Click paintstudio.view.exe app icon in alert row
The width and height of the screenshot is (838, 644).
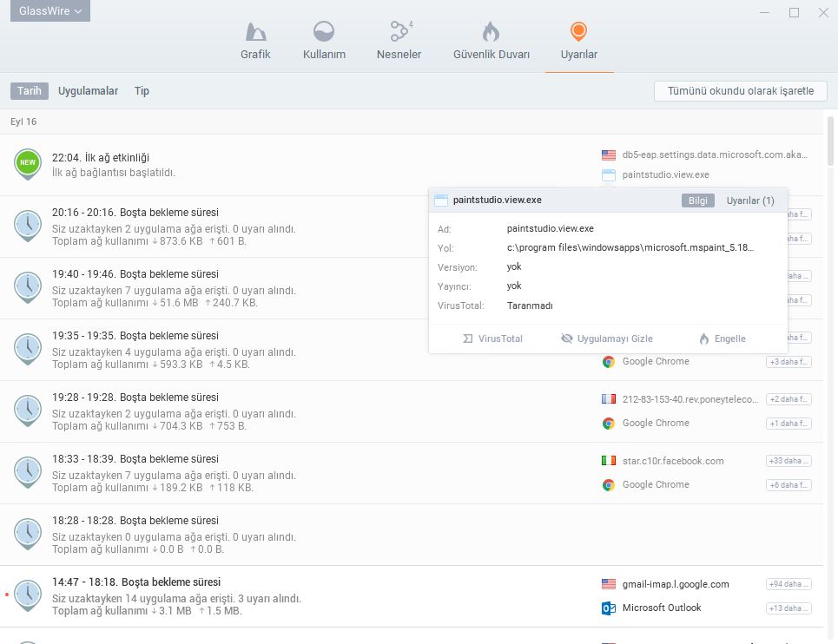(x=609, y=175)
